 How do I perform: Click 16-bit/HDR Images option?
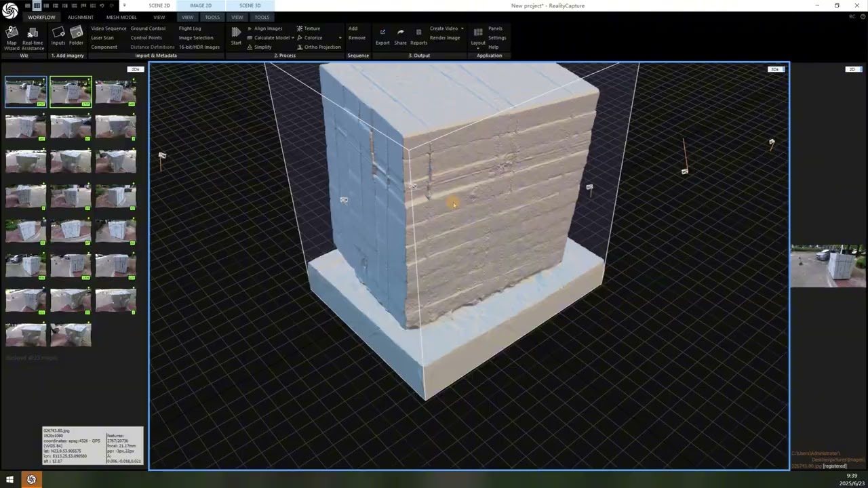tap(199, 47)
